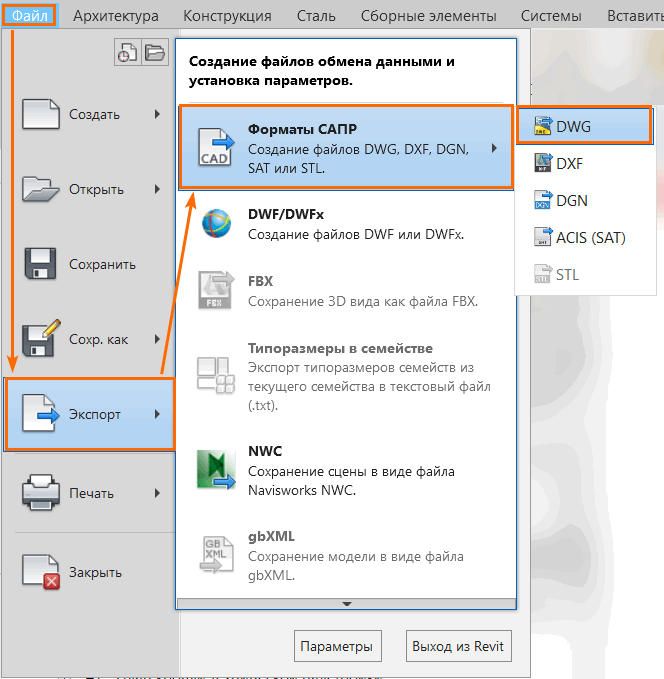
Task: Click the family types grid icon
Action: 216,375
